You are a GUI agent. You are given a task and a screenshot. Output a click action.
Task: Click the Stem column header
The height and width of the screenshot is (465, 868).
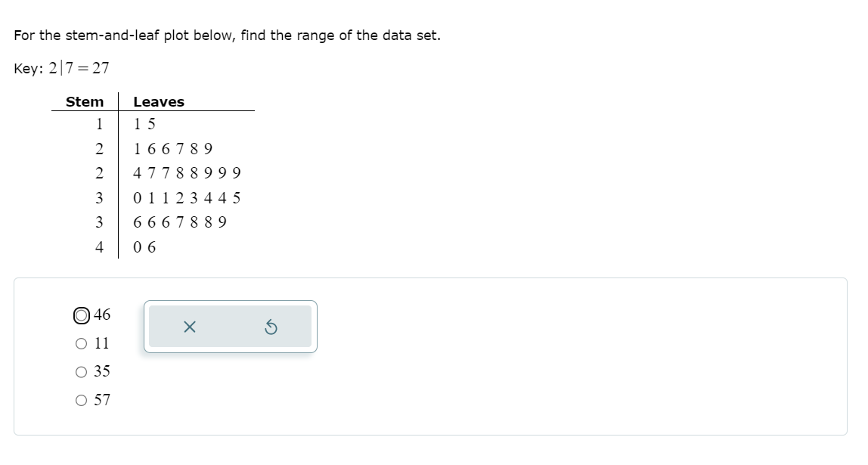[84, 101]
